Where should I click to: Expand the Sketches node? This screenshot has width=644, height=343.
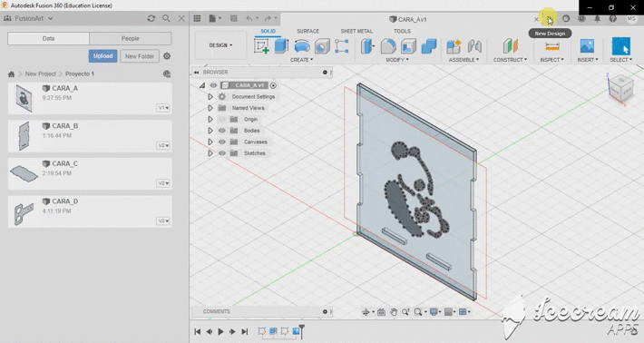[210, 153]
